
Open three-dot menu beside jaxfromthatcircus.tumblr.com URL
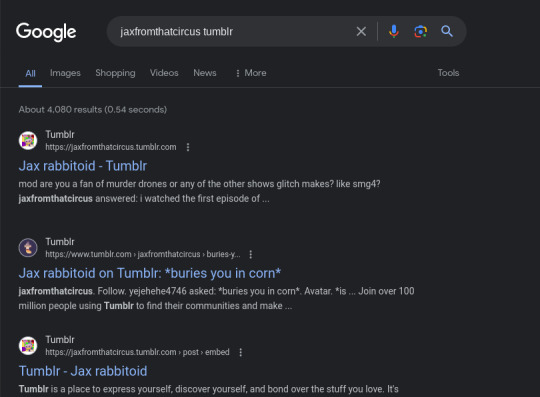[x=188, y=147]
